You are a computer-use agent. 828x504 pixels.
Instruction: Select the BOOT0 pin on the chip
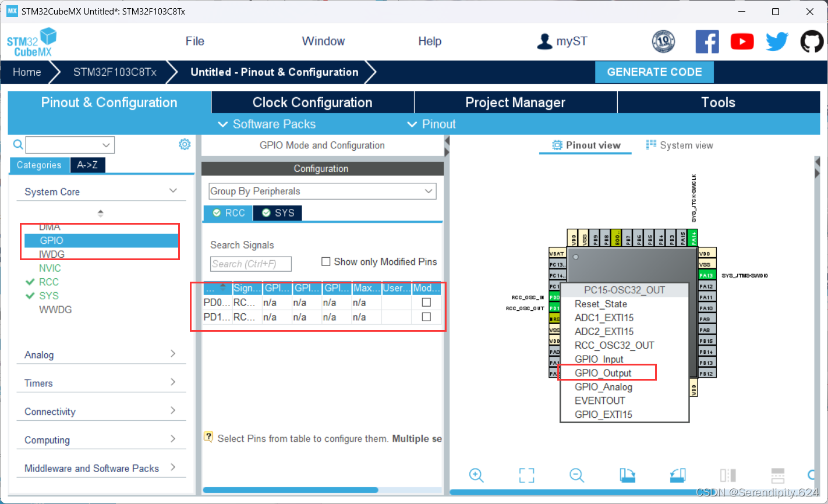[617, 238]
